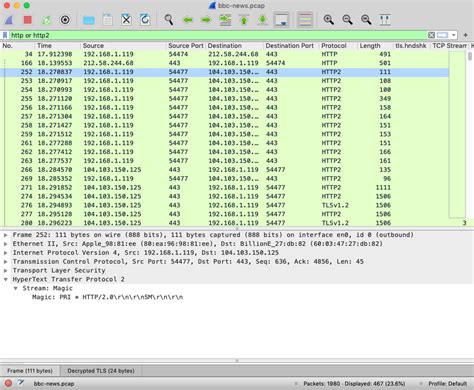Image resolution: width=474 pixels, height=390 pixels.
Task: Collapse the Stream: Magic node
Action: (x=16, y=288)
